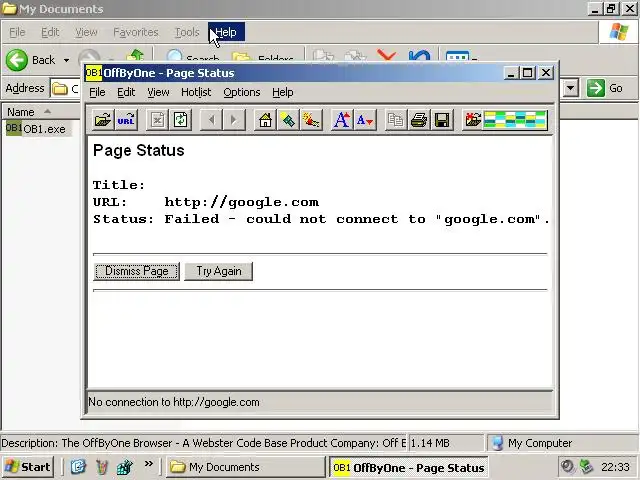
Task: Reload the page with the refresh icon
Action: tap(180, 120)
